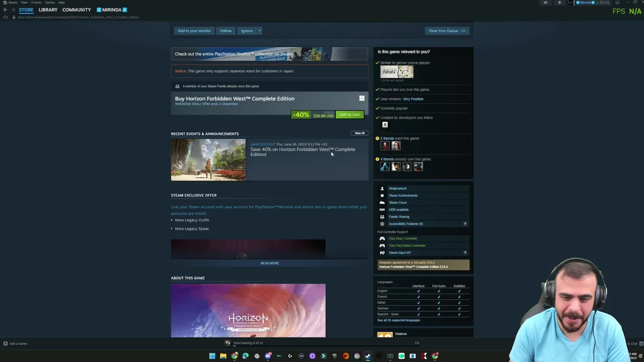
Task: Click the Steam Cloud feature link
Action: click(x=397, y=203)
